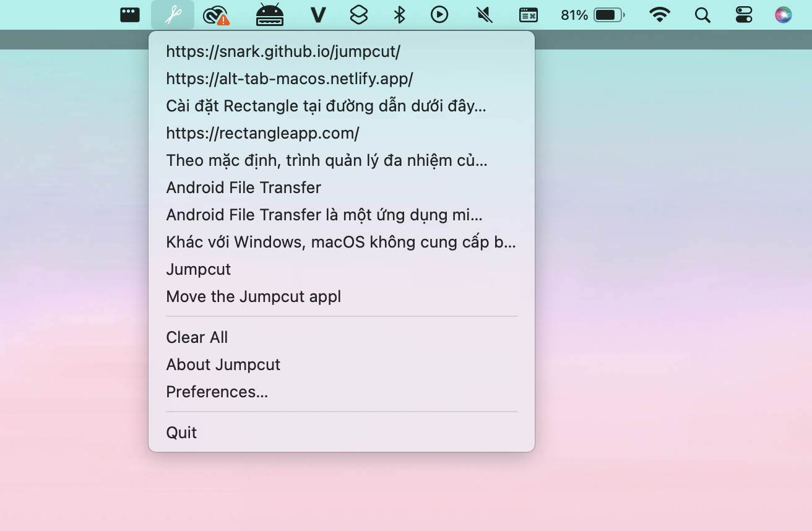Click the muted speaker icon

coord(485,15)
